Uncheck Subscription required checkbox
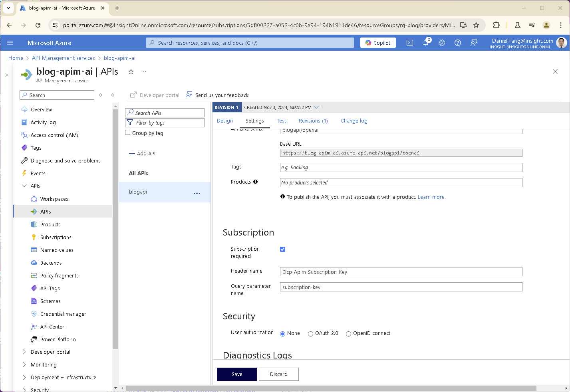 click(x=283, y=249)
